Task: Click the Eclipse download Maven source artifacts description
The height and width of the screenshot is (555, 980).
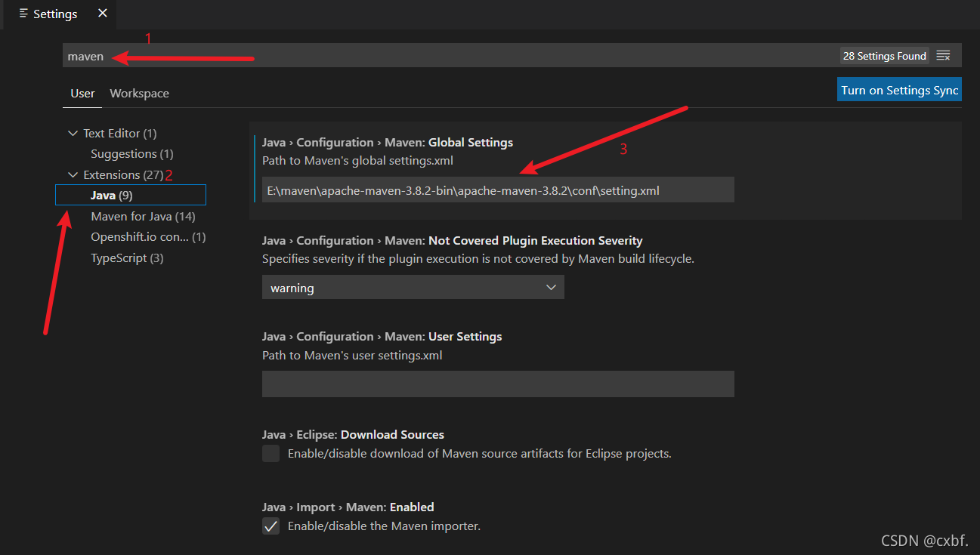Action: (480, 454)
